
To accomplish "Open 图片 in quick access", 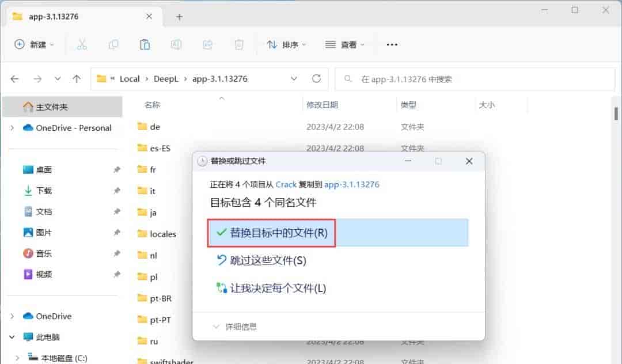I will (44, 232).
